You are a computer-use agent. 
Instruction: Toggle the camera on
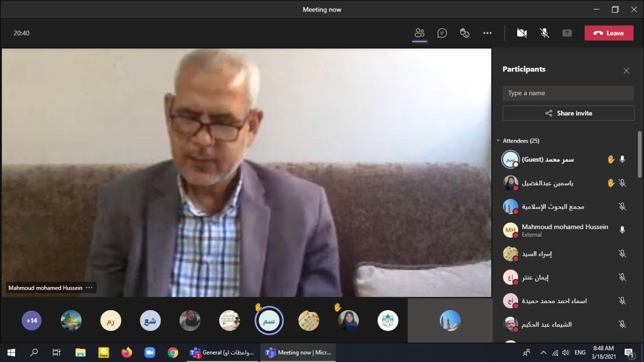click(522, 33)
